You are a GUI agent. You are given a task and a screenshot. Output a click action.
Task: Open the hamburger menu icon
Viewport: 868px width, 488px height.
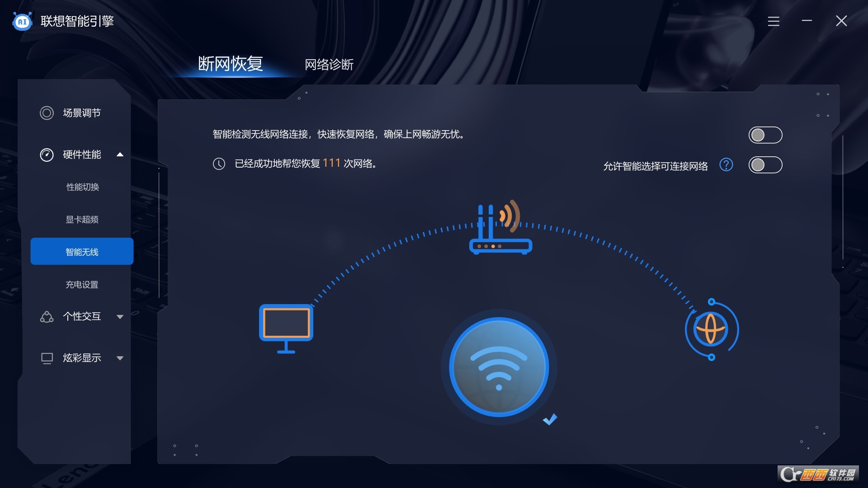click(774, 21)
